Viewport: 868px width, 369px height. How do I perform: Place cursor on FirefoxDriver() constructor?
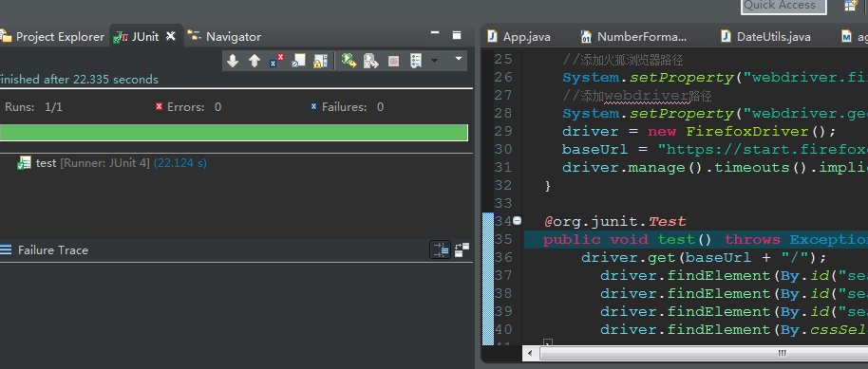coord(755,131)
